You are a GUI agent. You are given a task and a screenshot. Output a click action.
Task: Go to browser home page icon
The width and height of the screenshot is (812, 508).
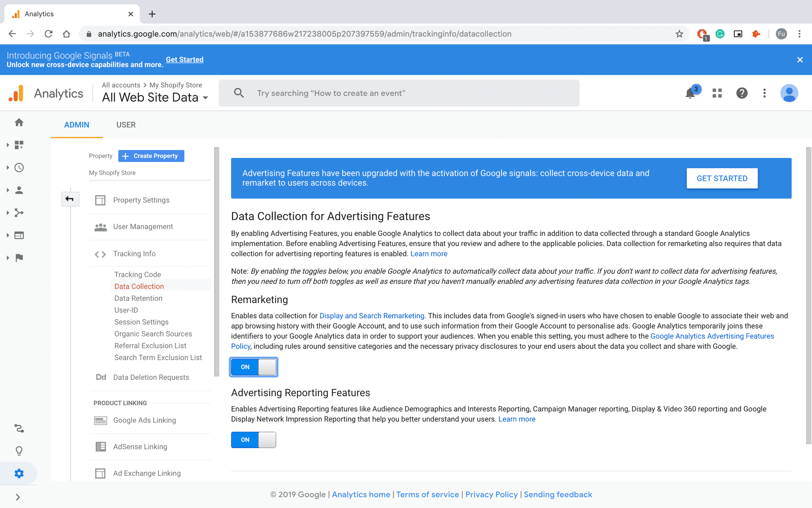coord(67,34)
